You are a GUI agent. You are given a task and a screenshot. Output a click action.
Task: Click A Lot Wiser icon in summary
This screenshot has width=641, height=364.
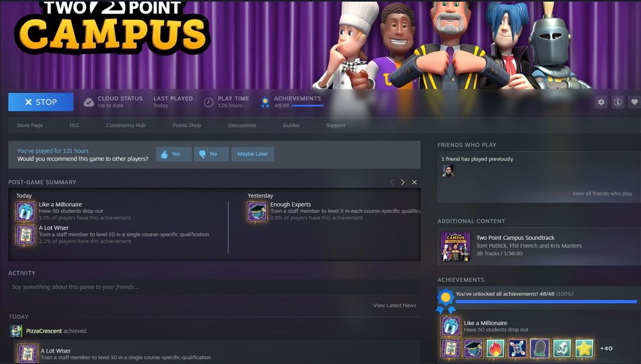(x=26, y=235)
